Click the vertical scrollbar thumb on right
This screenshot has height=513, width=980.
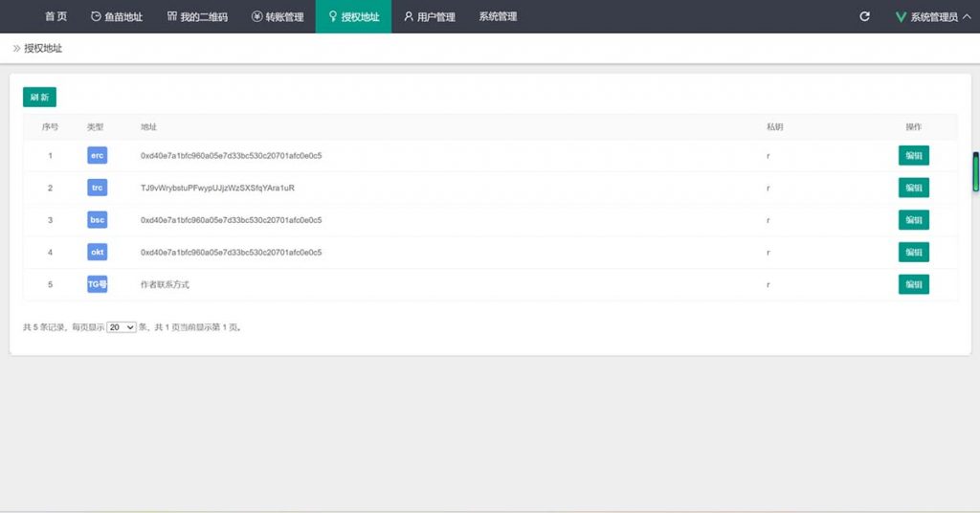(x=976, y=171)
